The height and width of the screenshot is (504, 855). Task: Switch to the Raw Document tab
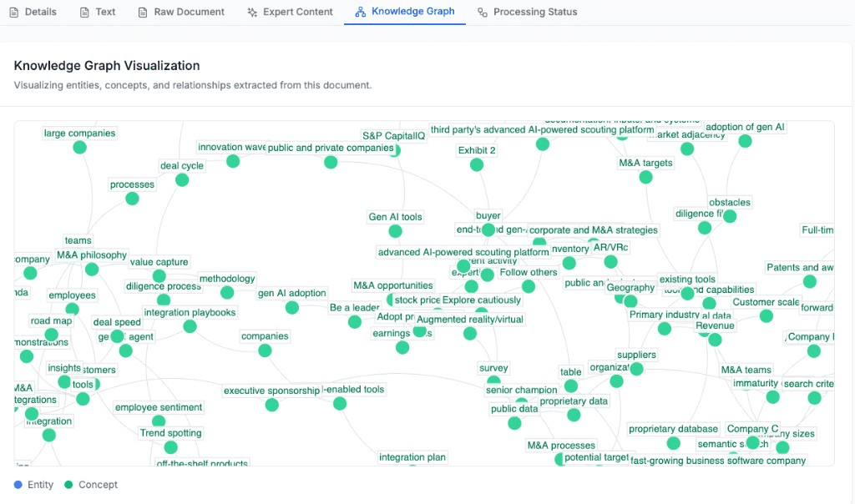click(180, 12)
